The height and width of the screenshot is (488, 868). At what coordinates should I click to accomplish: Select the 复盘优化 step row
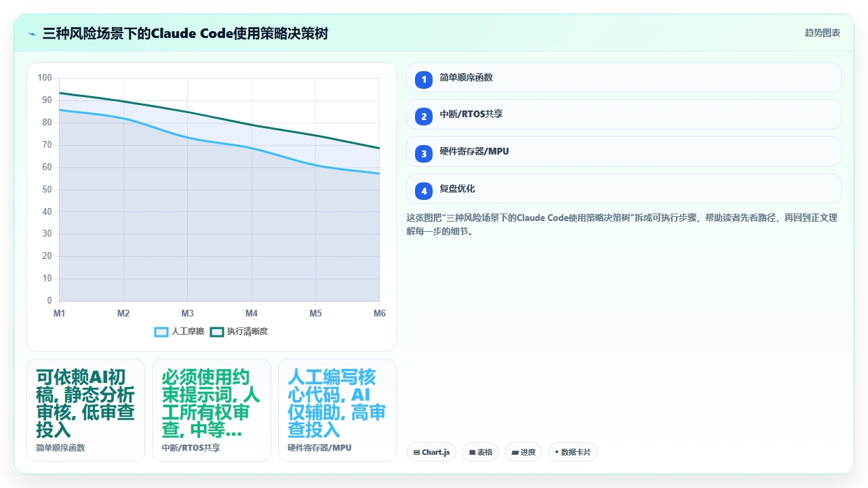click(623, 189)
